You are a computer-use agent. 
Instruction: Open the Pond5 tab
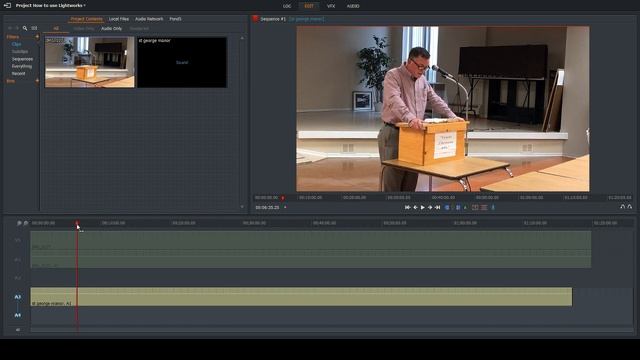point(176,19)
